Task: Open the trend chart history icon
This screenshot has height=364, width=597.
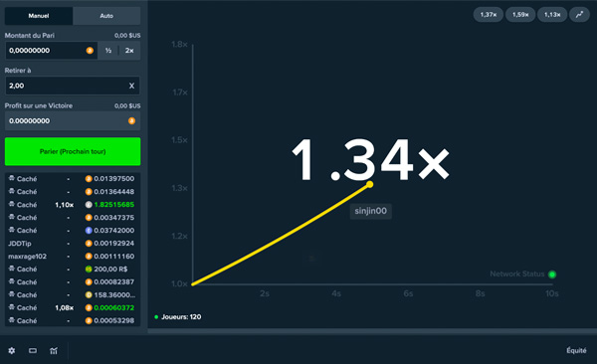Action: 579,15
